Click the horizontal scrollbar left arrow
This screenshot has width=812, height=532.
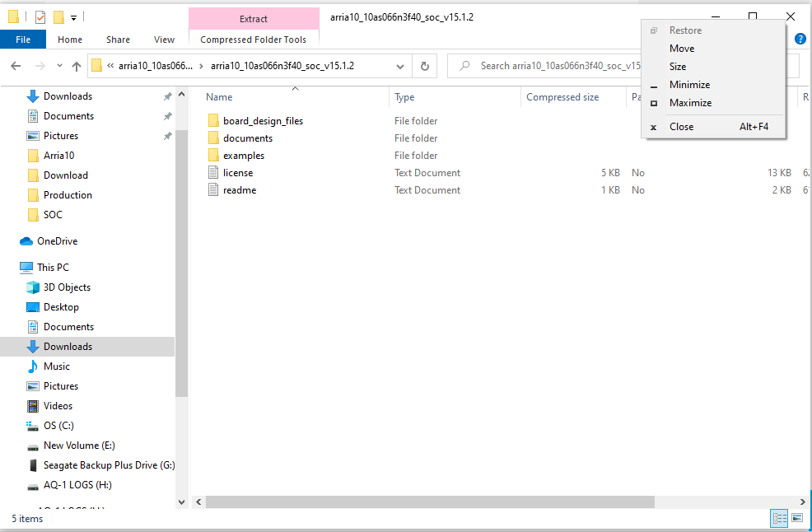tap(198, 502)
